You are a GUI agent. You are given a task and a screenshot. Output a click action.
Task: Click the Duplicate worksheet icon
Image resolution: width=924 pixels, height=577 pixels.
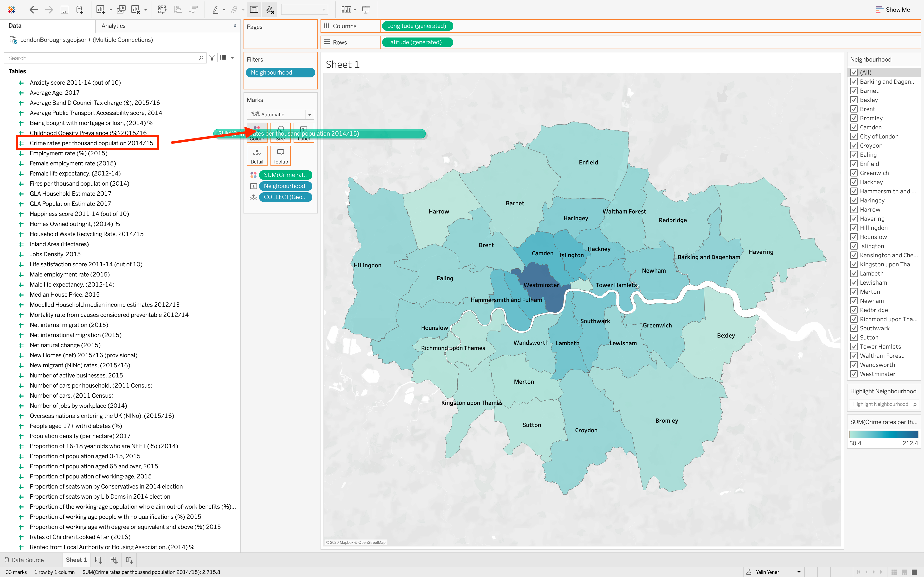pos(121,10)
